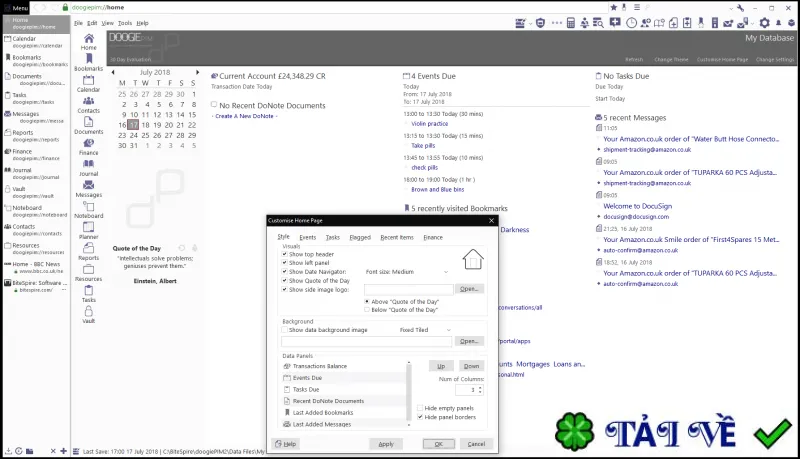Enable Hide empty panels checkbox
This screenshot has width=800, height=459.
(420, 408)
